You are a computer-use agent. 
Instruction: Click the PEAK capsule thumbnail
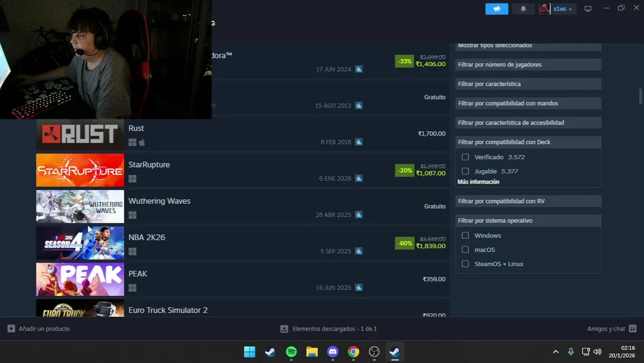click(80, 279)
